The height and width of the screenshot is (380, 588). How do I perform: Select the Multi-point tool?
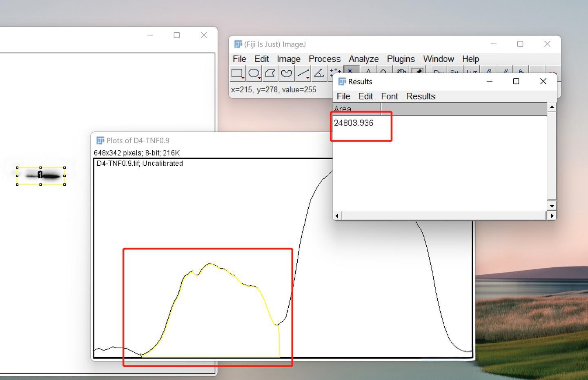coord(334,73)
